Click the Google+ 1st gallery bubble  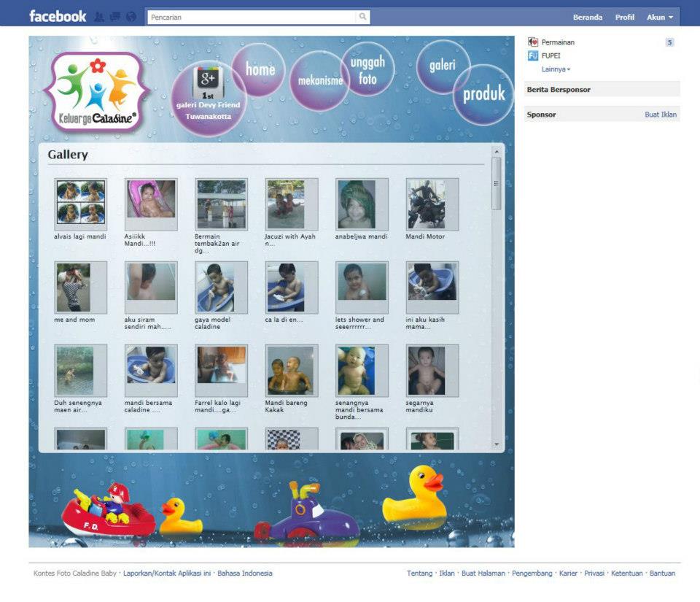click(x=208, y=99)
